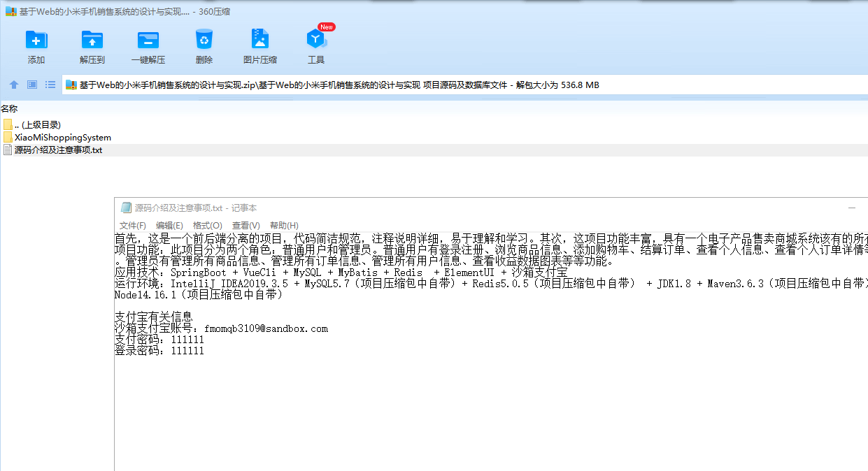Select the 源码介绍及注意事项.txt file

59,150
